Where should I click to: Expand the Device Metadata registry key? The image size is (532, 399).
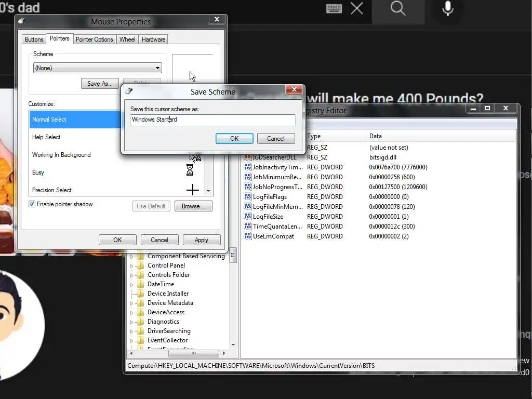[132, 303]
